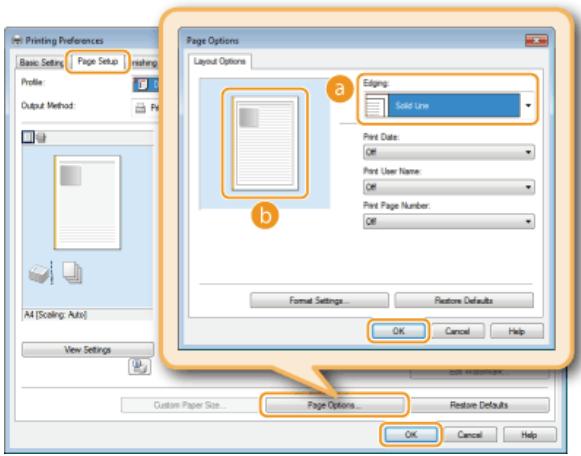
Task: Cancel the Page Options dialog
Action: pos(458,331)
